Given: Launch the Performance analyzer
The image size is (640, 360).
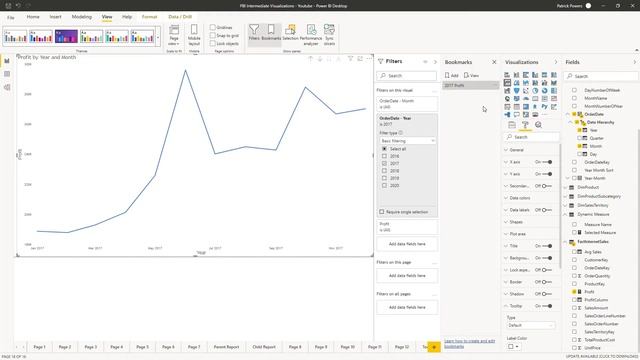Looking at the screenshot, I should (311, 34).
